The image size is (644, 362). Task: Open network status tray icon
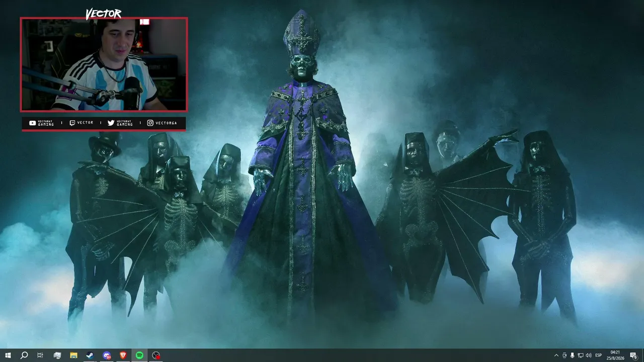tap(581, 355)
